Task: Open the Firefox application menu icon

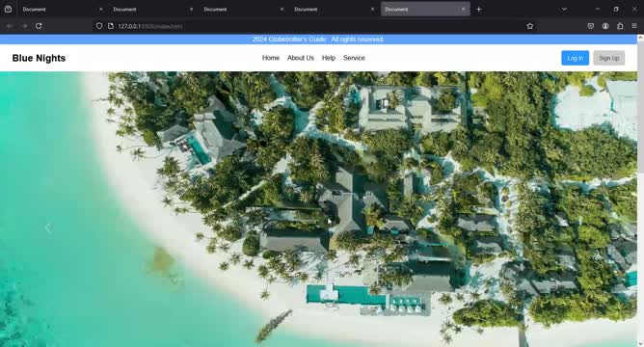Action: (634, 26)
